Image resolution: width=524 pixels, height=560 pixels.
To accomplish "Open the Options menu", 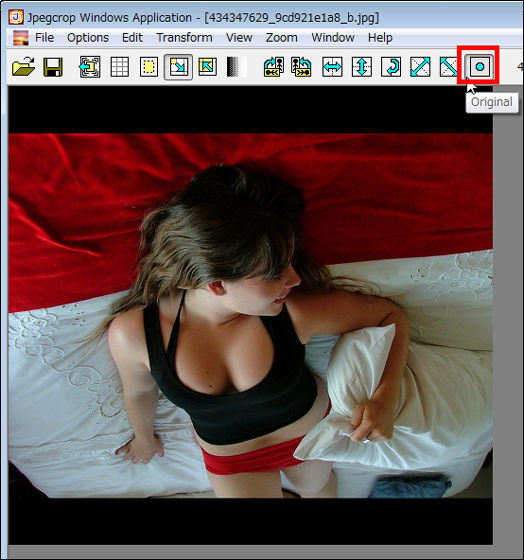I will (88, 38).
